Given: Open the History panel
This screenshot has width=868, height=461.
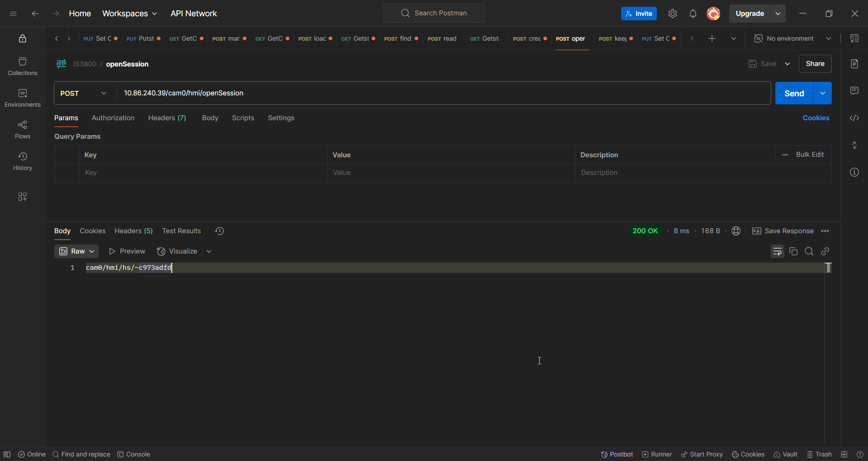Looking at the screenshot, I should (x=22, y=161).
